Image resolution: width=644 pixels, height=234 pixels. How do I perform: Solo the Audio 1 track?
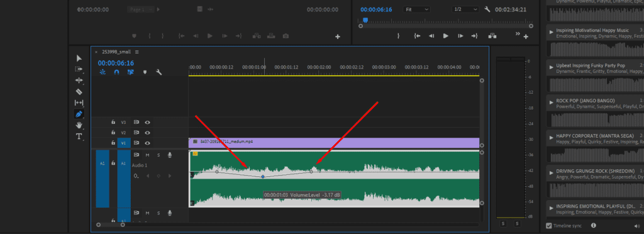click(x=158, y=155)
